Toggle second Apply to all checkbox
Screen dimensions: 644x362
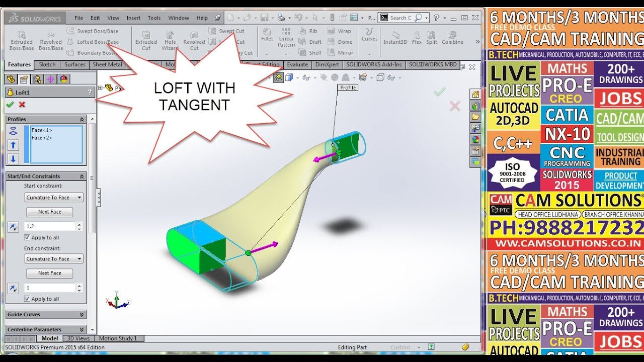point(28,299)
